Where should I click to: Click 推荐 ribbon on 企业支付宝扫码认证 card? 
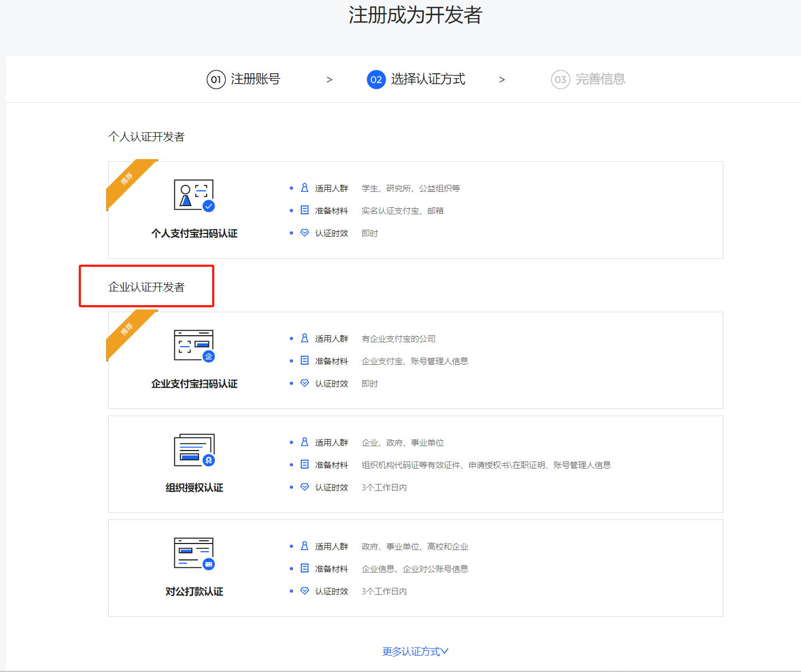128,330
